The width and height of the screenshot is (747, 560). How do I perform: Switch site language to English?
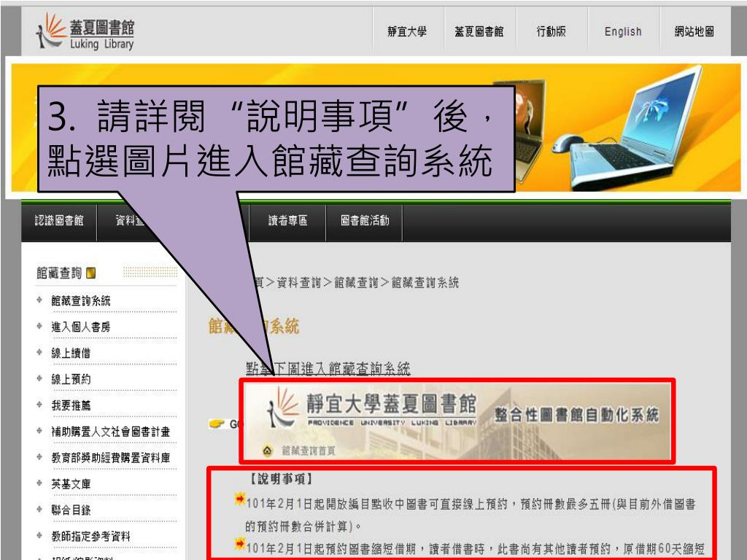[x=623, y=31]
